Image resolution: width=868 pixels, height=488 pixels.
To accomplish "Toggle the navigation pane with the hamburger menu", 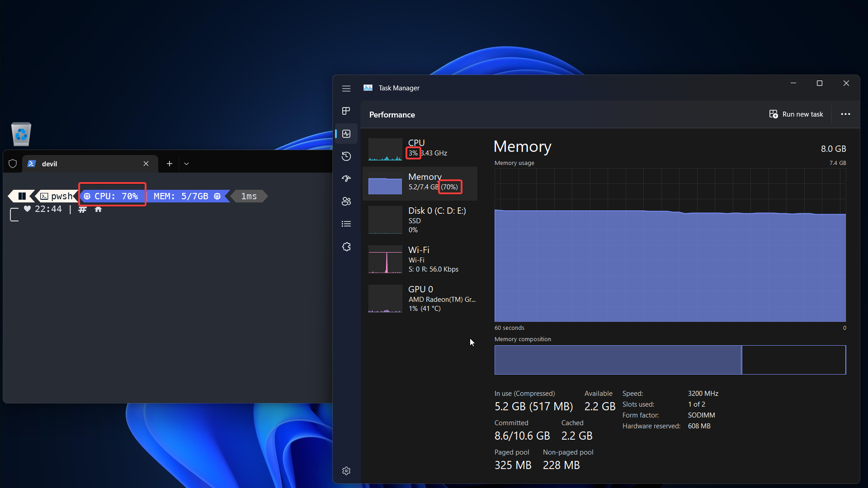I will (346, 89).
